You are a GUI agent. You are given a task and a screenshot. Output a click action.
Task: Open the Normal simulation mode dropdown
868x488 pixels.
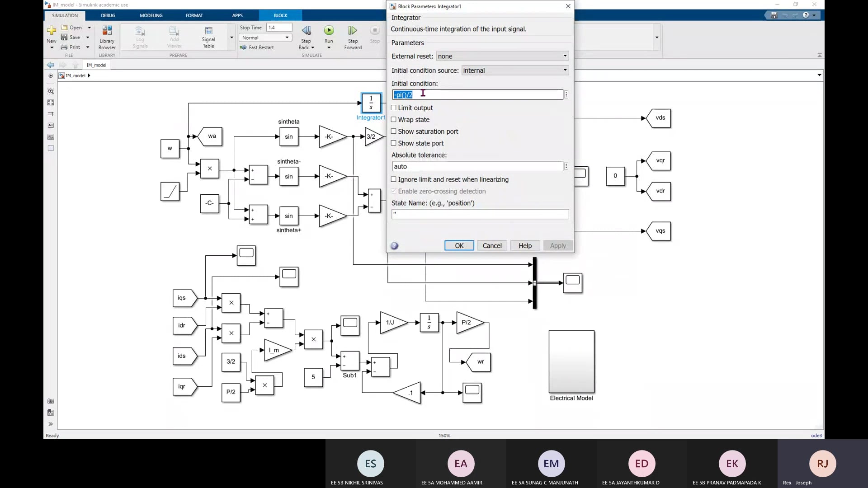click(x=265, y=38)
